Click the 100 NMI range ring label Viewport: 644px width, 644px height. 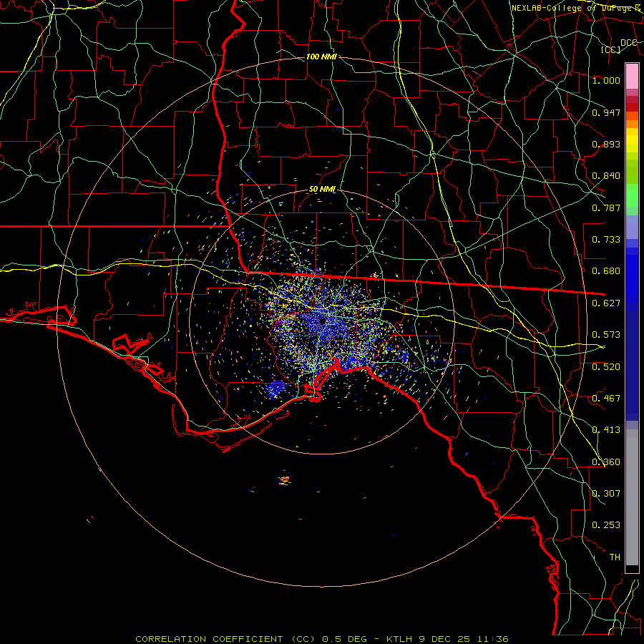tap(321, 57)
